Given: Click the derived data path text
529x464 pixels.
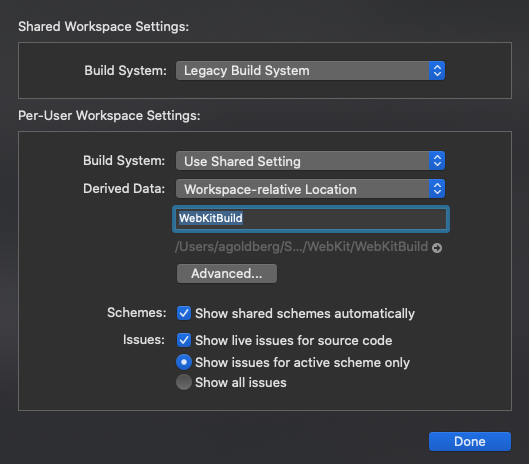Looking at the screenshot, I should click(x=301, y=247).
